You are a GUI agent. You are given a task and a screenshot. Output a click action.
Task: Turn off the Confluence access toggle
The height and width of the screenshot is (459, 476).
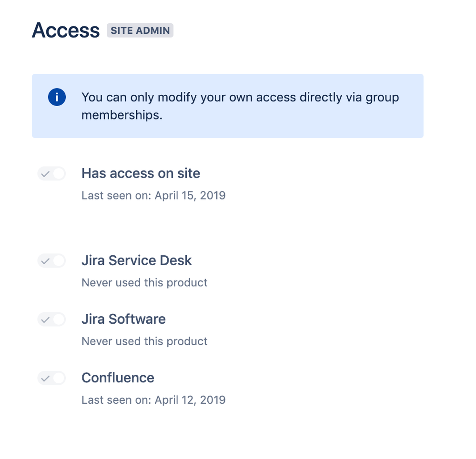click(51, 379)
